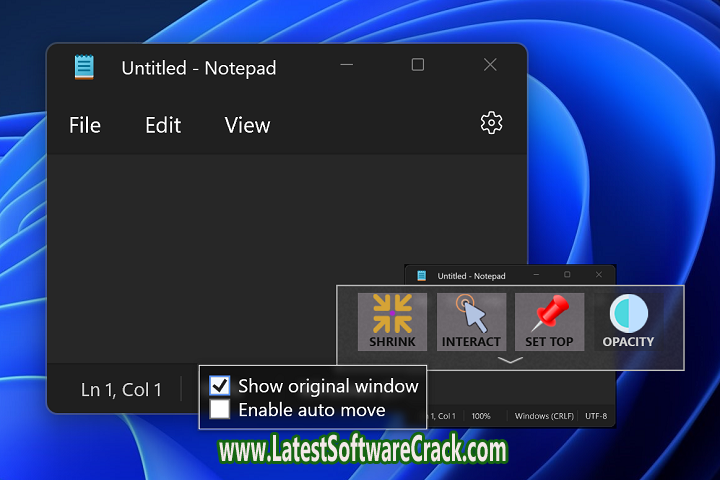Open the OPACITY control
The height and width of the screenshot is (480, 720).
tap(628, 322)
